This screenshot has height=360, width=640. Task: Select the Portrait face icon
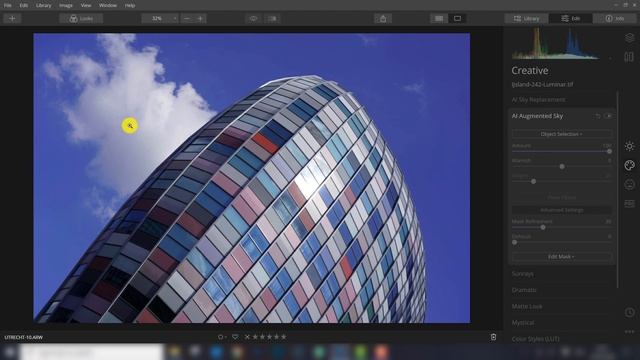pyautogui.click(x=629, y=184)
